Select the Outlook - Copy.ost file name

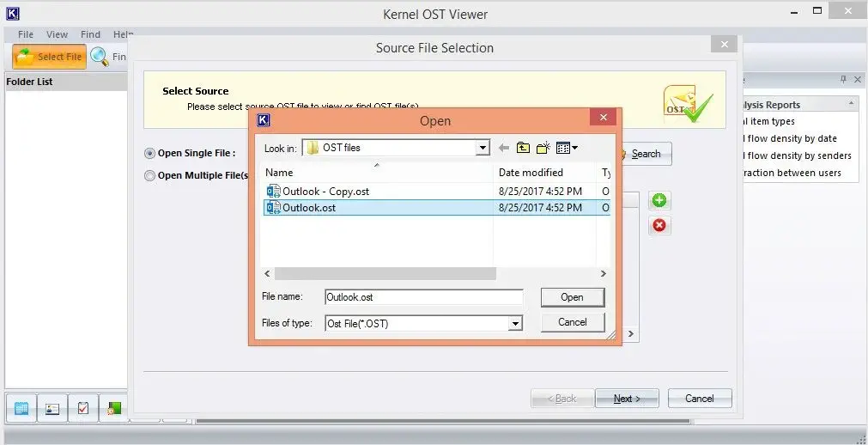pyautogui.click(x=326, y=192)
